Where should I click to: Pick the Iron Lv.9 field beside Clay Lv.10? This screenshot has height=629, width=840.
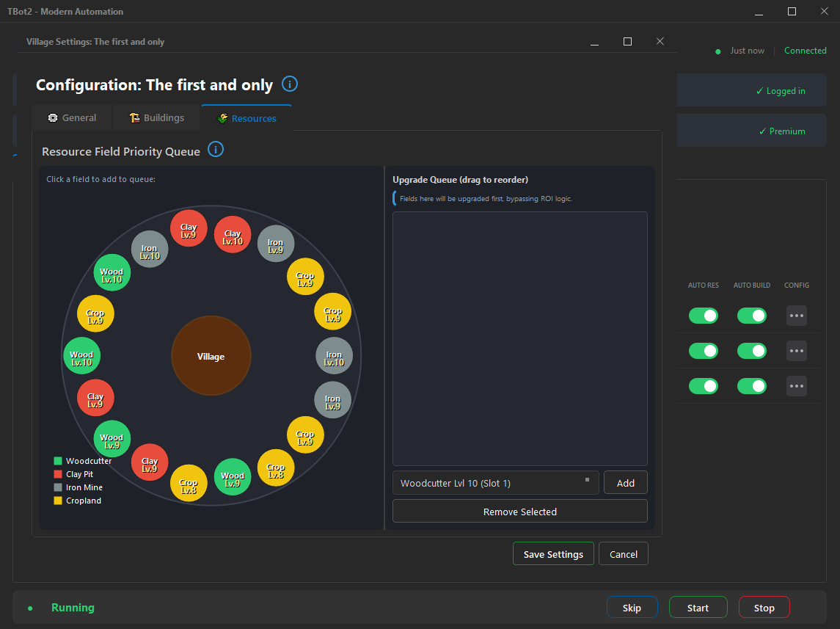pyautogui.click(x=275, y=244)
